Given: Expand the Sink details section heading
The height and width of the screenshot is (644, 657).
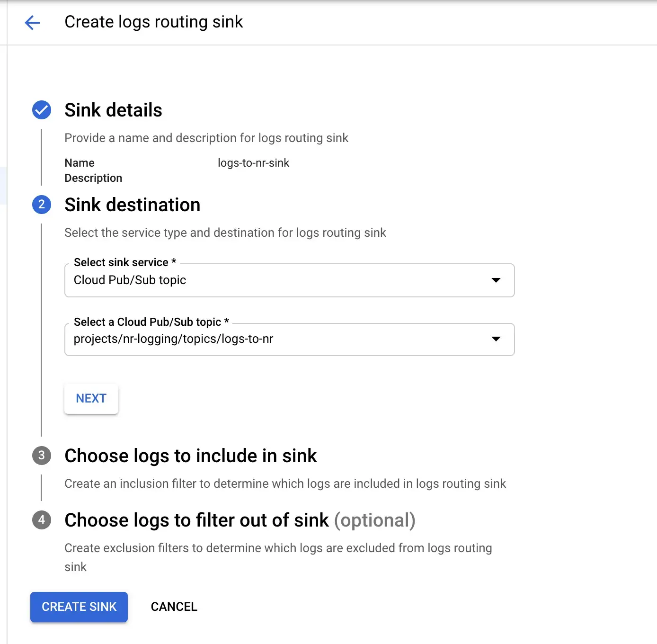Looking at the screenshot, I should [x=113, y=110].
